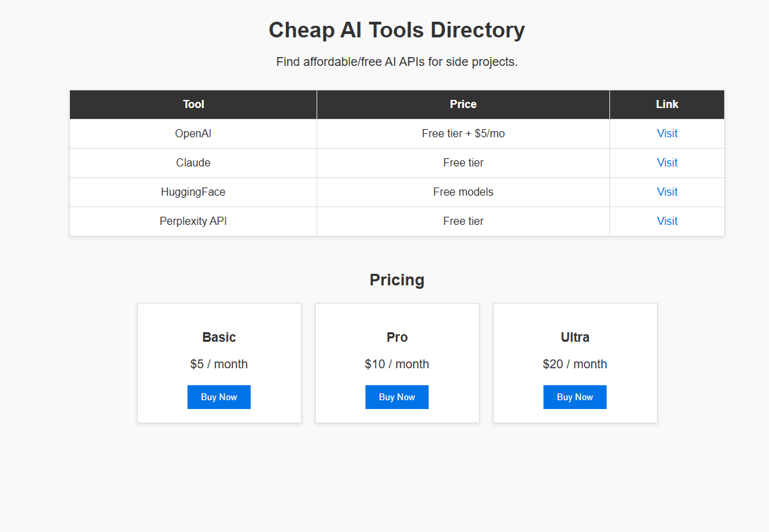Click the "Free tier + $5/mo" price cell

pyautogui.click(x=463, y=133)
